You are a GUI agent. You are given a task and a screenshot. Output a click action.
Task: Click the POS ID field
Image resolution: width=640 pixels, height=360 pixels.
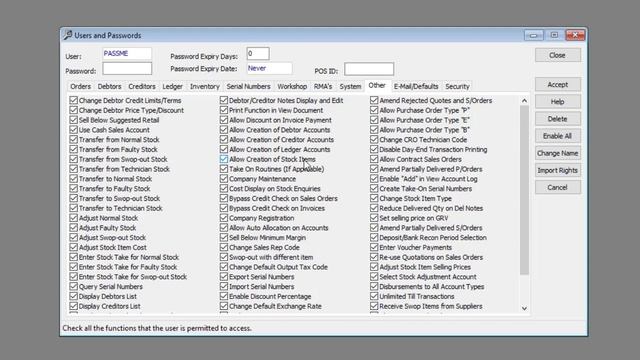pyautogui.click(x=369, y=69)
